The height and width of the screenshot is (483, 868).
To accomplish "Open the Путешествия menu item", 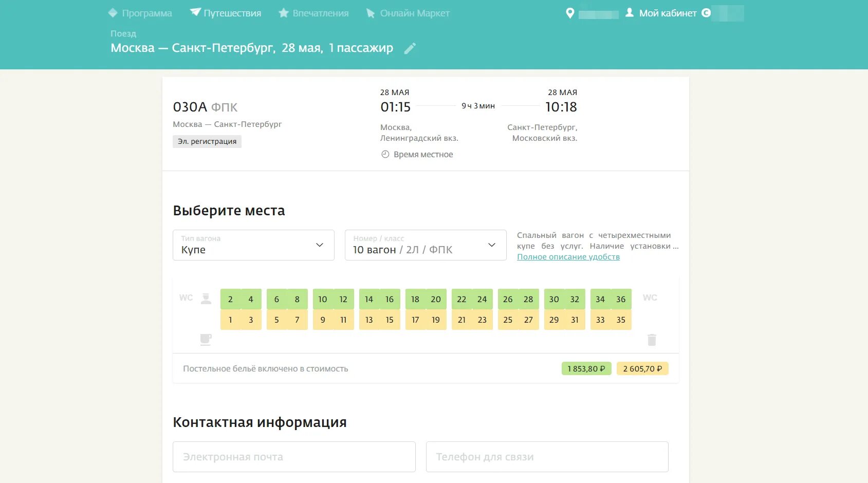I will click(232, 13).
